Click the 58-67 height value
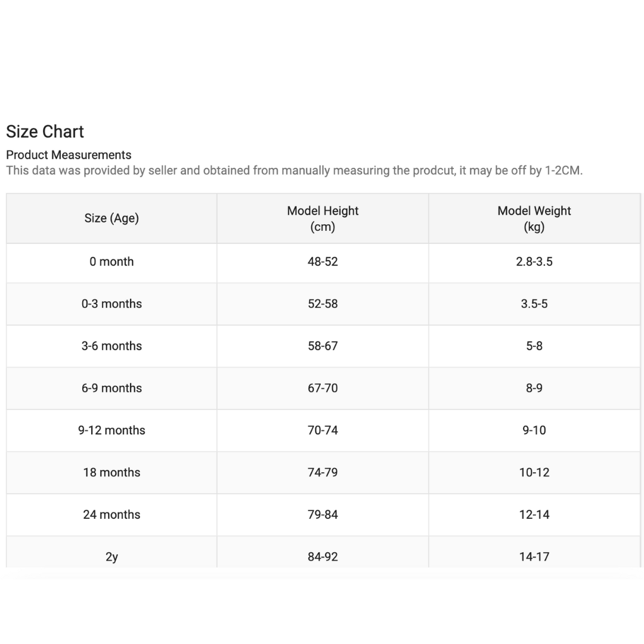 [x=323, y=346]
